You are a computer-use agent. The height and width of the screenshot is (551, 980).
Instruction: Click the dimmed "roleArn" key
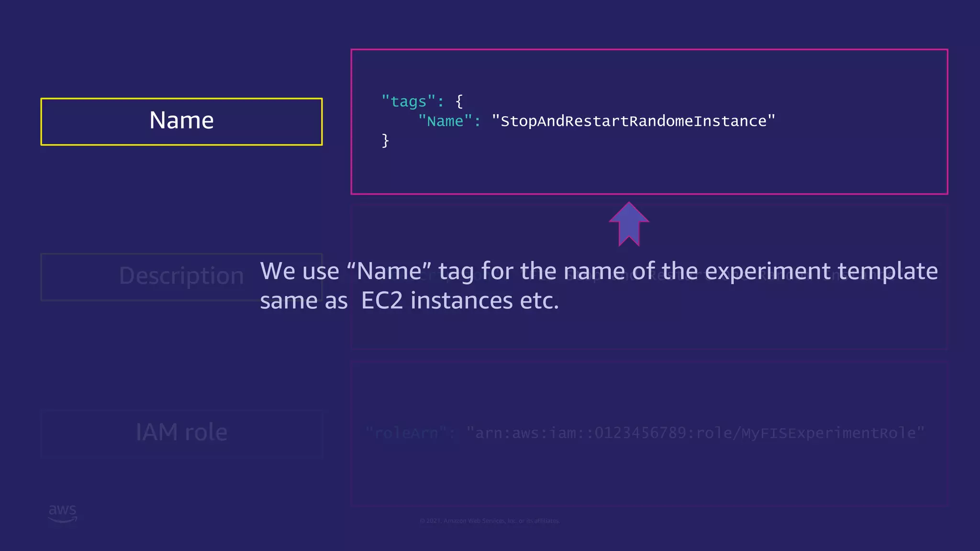tap(410, 433)
